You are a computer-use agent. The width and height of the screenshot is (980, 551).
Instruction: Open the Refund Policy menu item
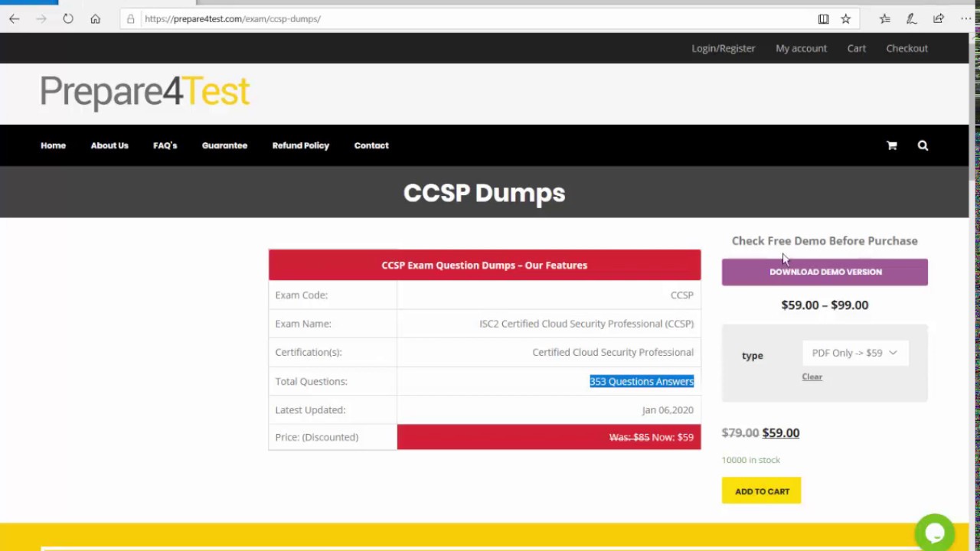point(300,145)
